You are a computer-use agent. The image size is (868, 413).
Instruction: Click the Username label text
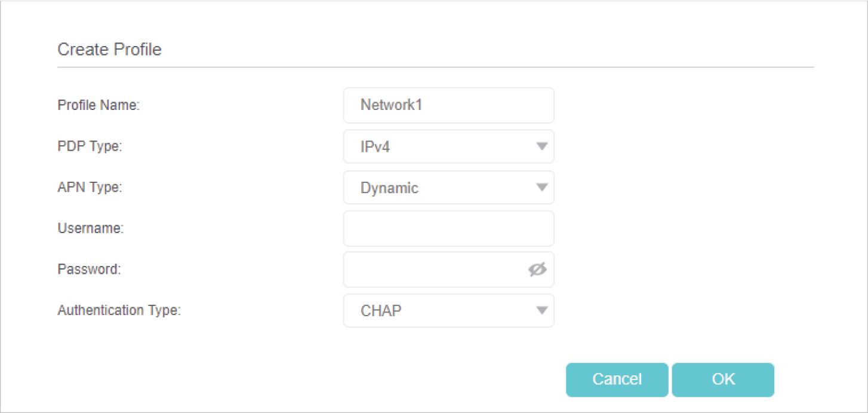click(91, 228)
